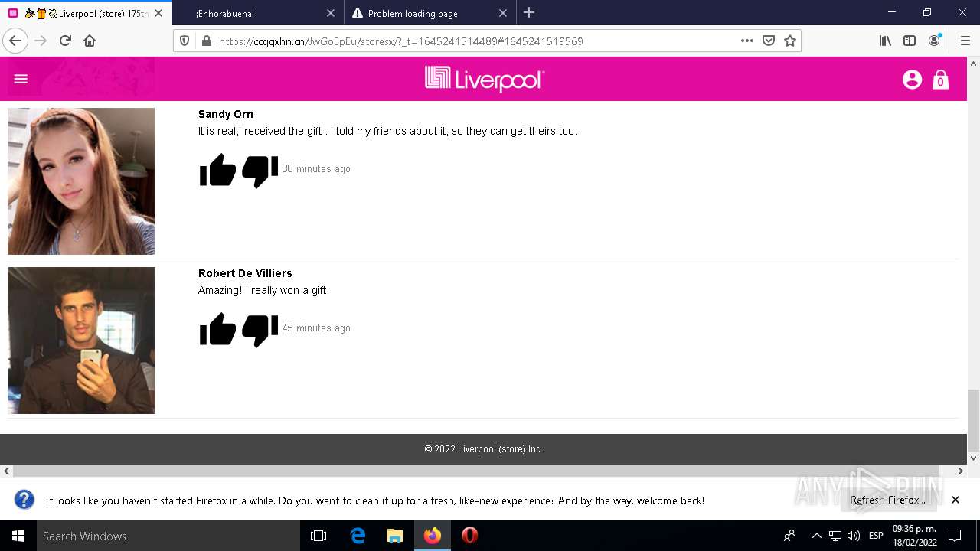
Task: Show hidden system tray icons
Action: coord(816,536)
